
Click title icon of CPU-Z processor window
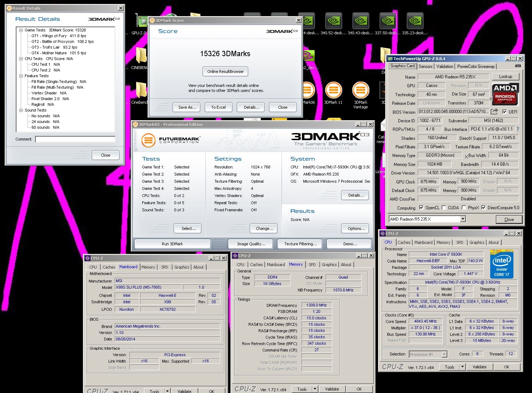[382, 233]
